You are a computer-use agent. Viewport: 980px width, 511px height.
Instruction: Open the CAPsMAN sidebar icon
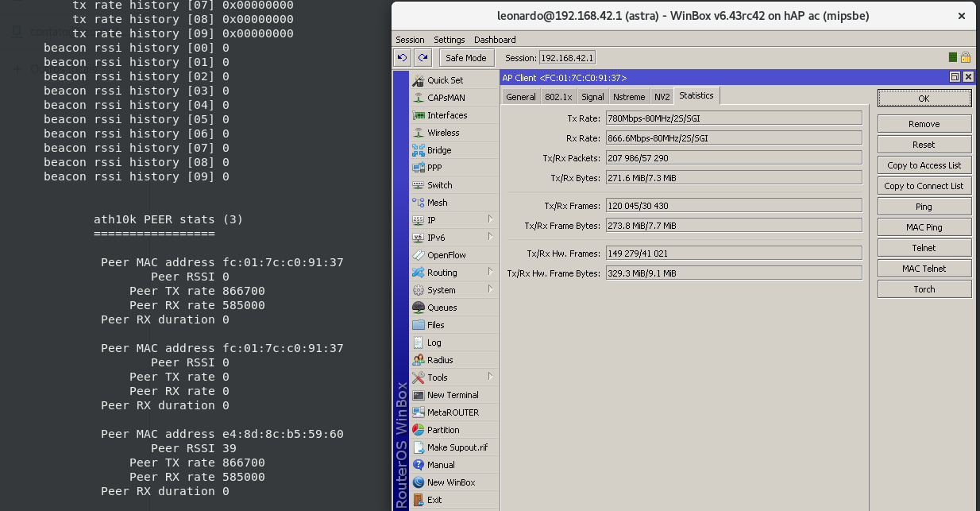point(419,98)
